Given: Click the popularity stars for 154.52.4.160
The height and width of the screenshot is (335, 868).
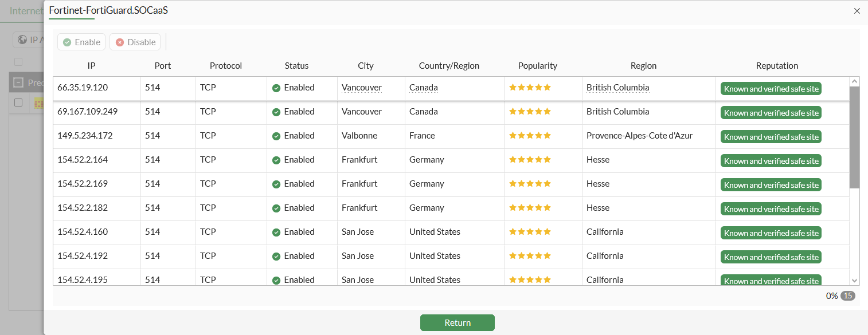Looking at the screenshot, I should [x=530, y=232].
